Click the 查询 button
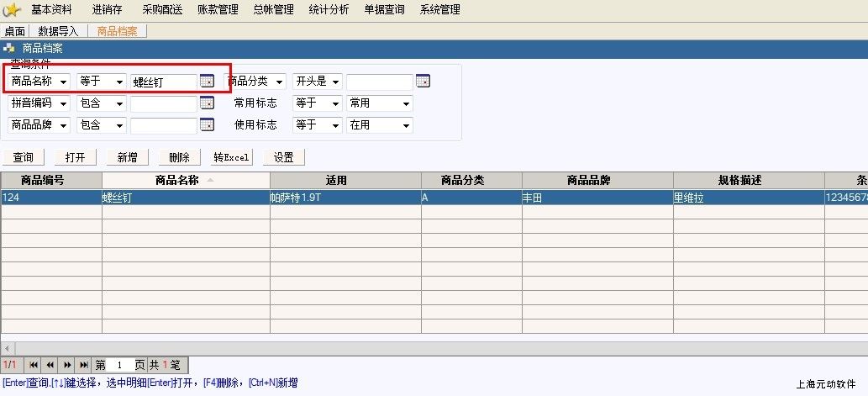Viewport: 868px width, 396px height. point(24,157)
